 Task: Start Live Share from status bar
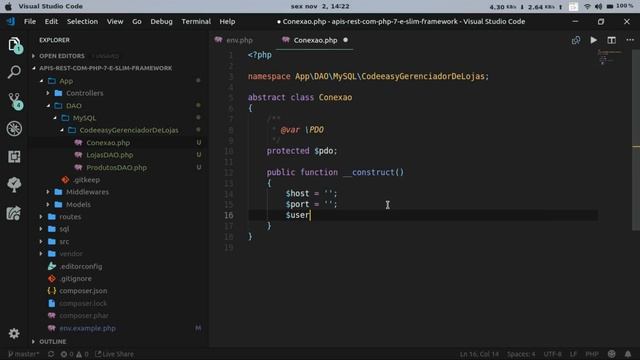[115, 354]
